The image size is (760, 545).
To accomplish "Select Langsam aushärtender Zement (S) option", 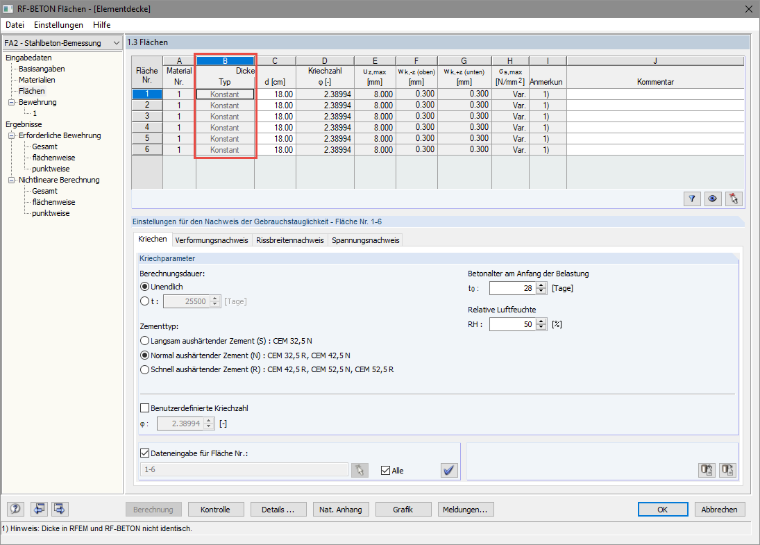I will click(x=144, y=341).
